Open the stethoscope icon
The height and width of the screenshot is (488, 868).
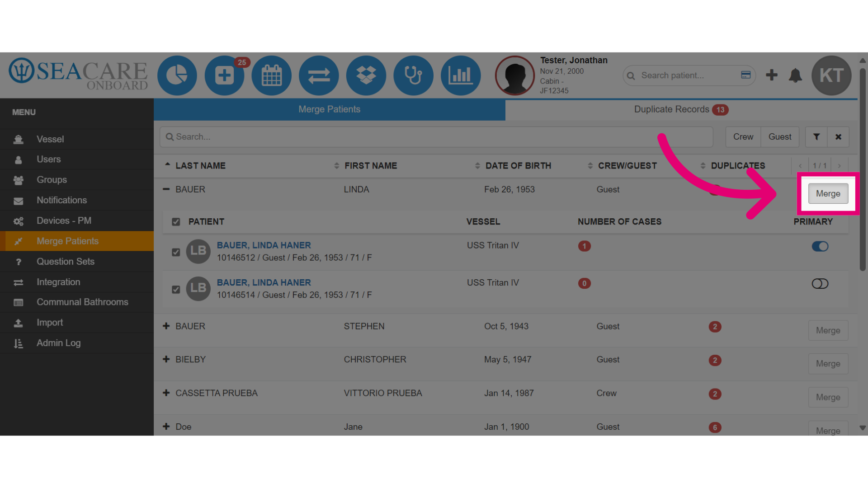coord(413,75)
